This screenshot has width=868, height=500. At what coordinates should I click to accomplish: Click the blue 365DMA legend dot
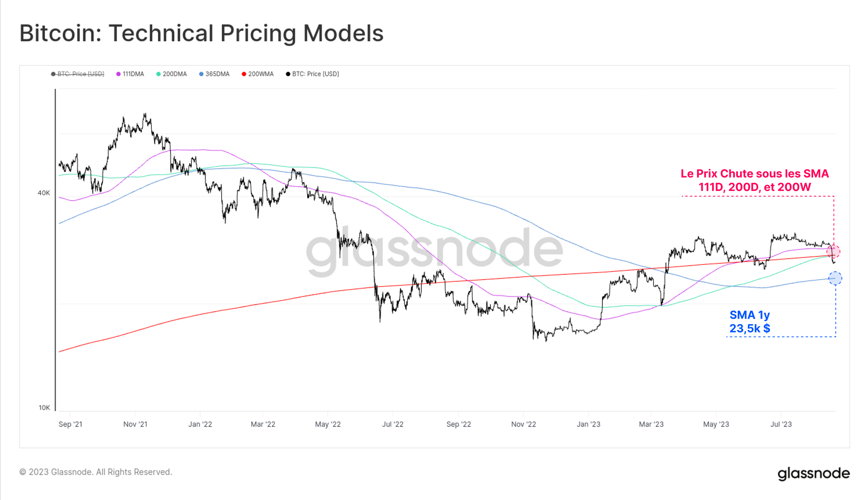point(201,74)
